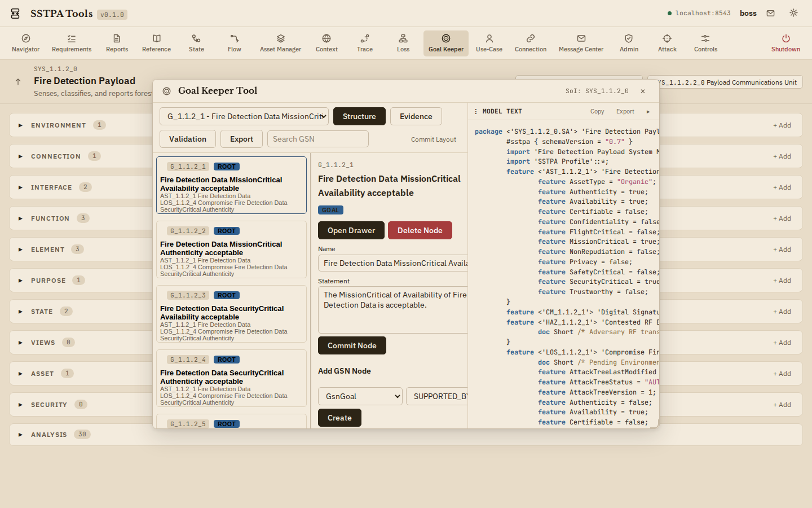Click the Commit Node button

[352, 345]
